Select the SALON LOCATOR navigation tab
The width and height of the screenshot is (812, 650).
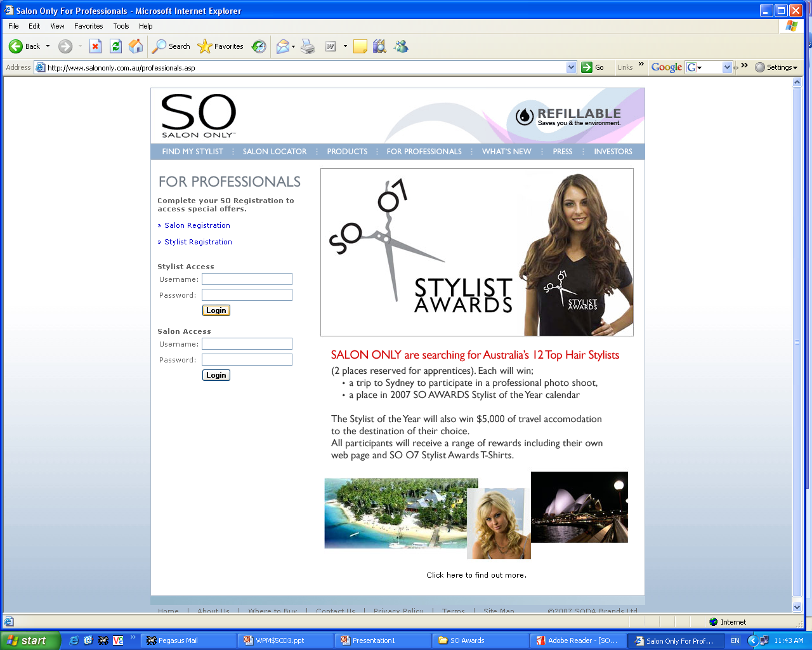click(x=274, y=152)
